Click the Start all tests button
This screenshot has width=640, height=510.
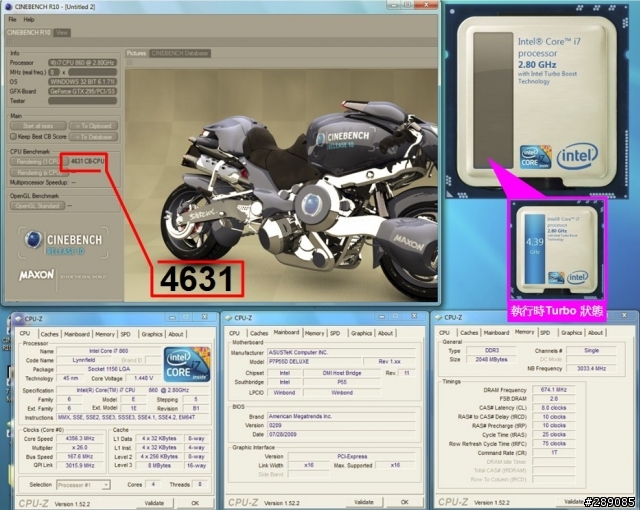click(x=38, y=126)
